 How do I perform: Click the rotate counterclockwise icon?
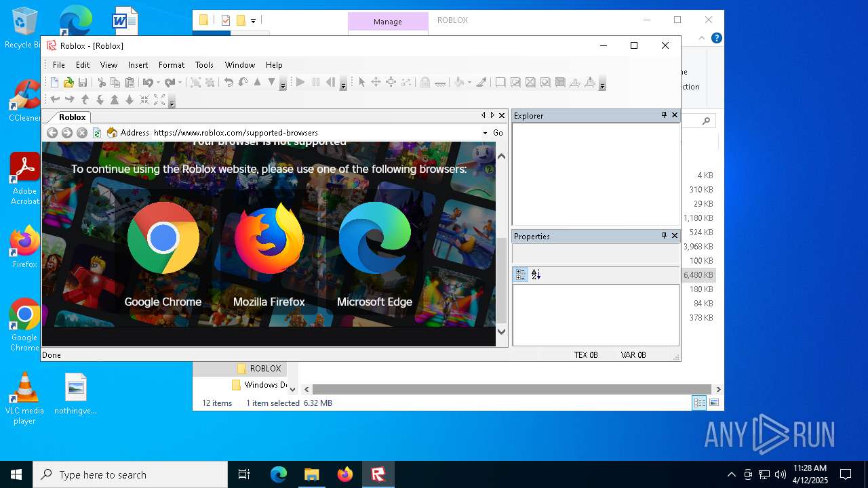coord(229,83)
